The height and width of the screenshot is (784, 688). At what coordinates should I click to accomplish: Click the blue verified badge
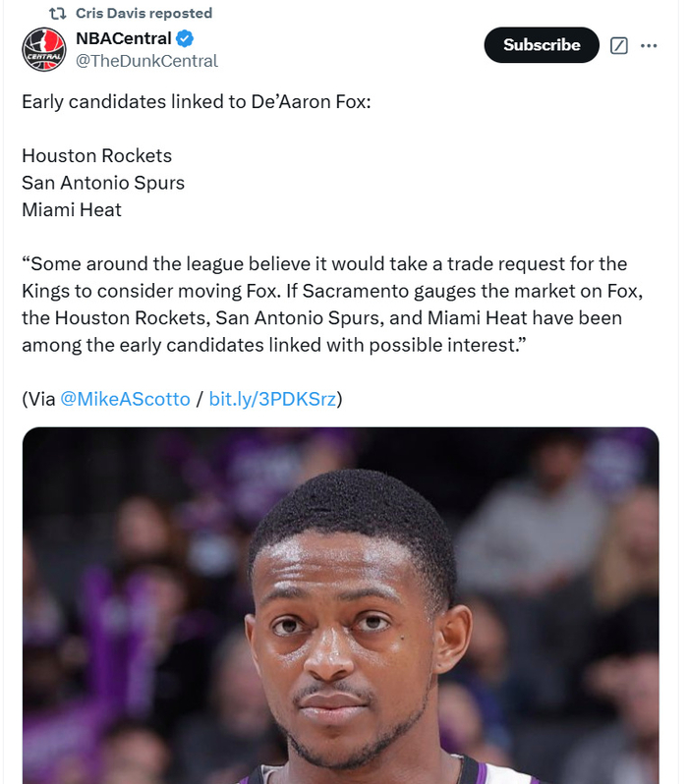[x=184, y=39]
